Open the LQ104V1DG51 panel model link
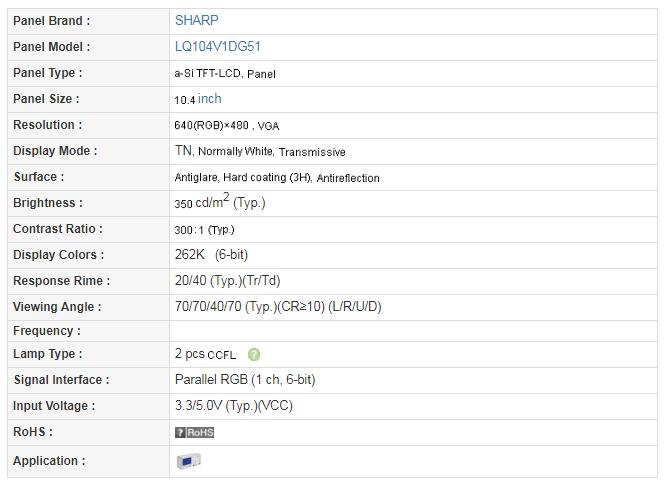This screenshot has width=666, height=495. point(218,46)
